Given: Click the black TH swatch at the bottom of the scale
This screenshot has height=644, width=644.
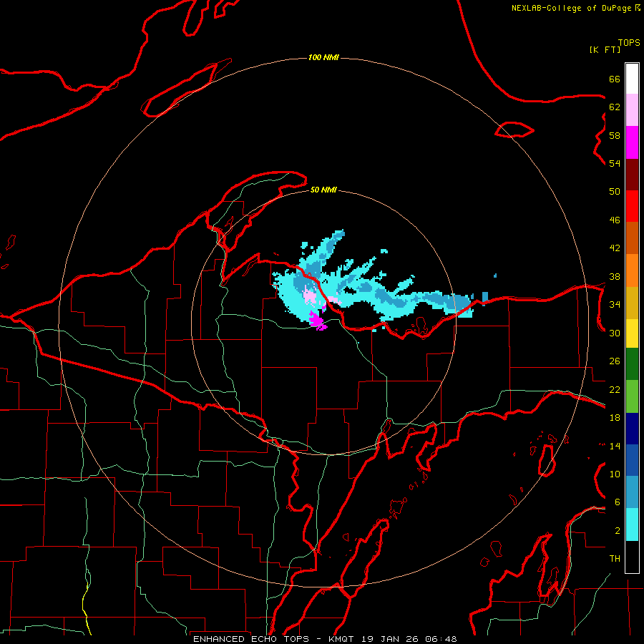Looking at the screenshot, I should (x=632, y=557).
